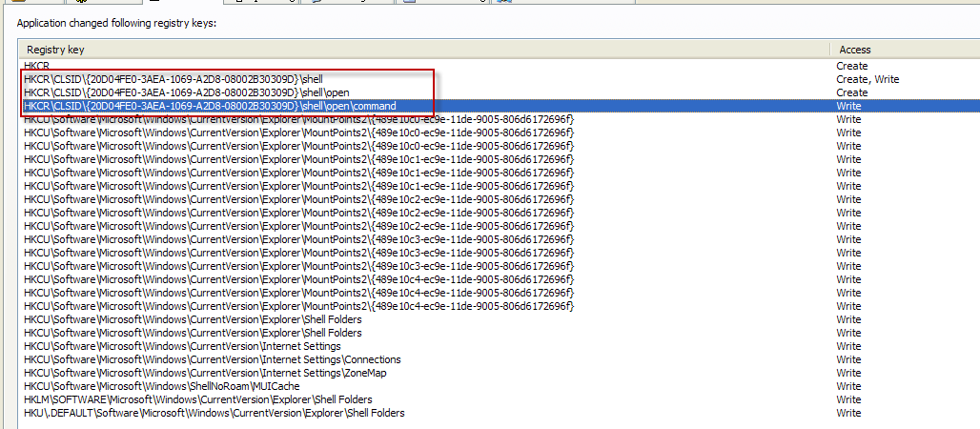Sort by the Registry key column header
980x429 pixels.
coord(424,50)
